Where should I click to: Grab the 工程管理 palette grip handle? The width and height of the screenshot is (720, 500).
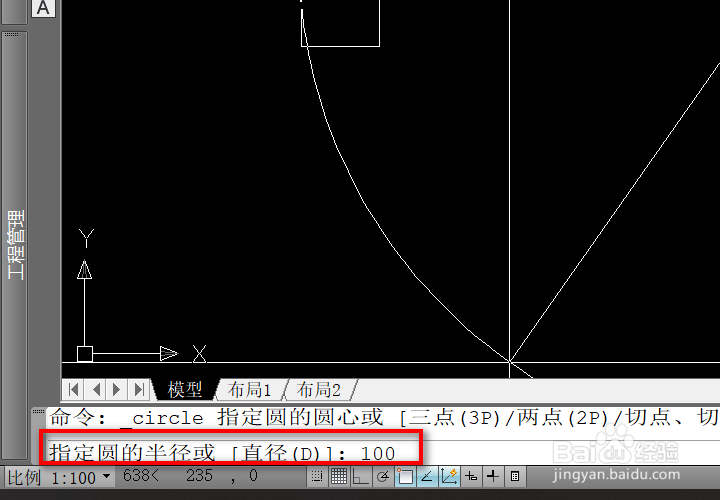coord(11,34)
